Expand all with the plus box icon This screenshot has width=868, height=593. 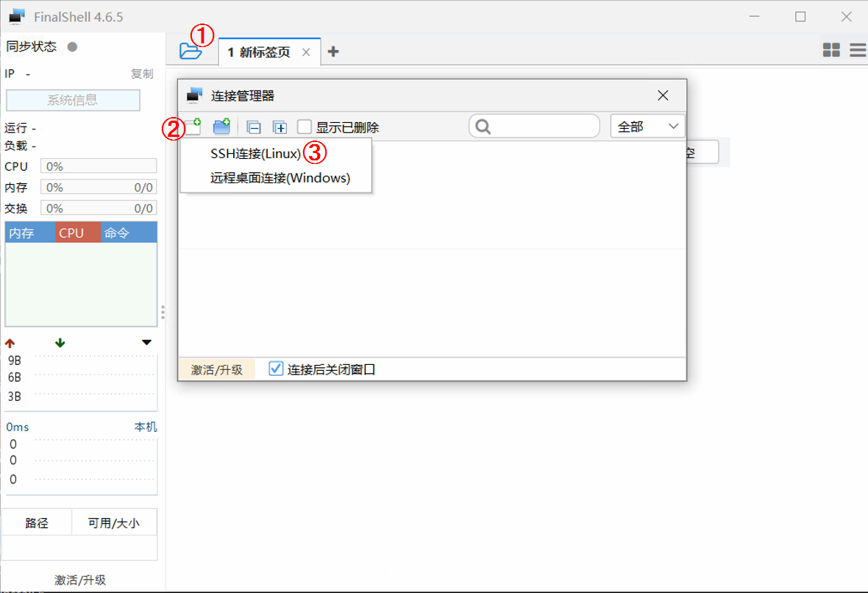280,128
